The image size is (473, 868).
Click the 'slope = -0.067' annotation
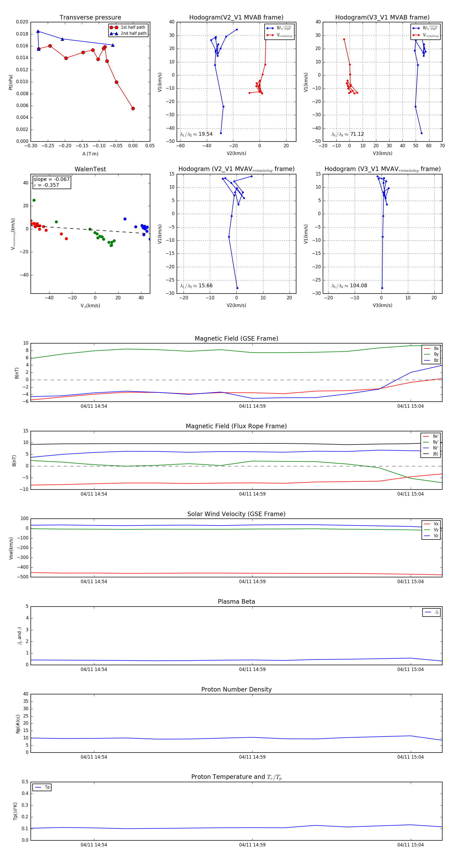click(x=52, y=179)
